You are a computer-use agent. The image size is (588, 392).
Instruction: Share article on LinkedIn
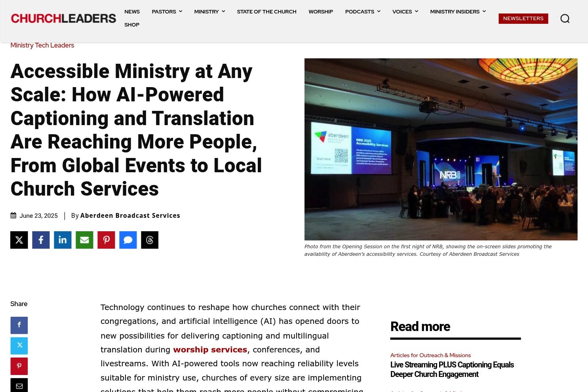[x=63, y=240]
